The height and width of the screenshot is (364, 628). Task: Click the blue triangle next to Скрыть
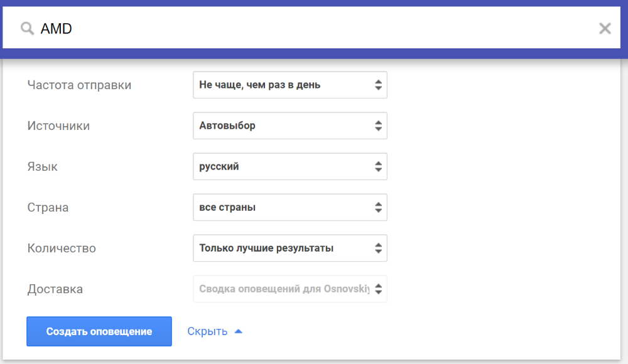click(x=238, y=331)
